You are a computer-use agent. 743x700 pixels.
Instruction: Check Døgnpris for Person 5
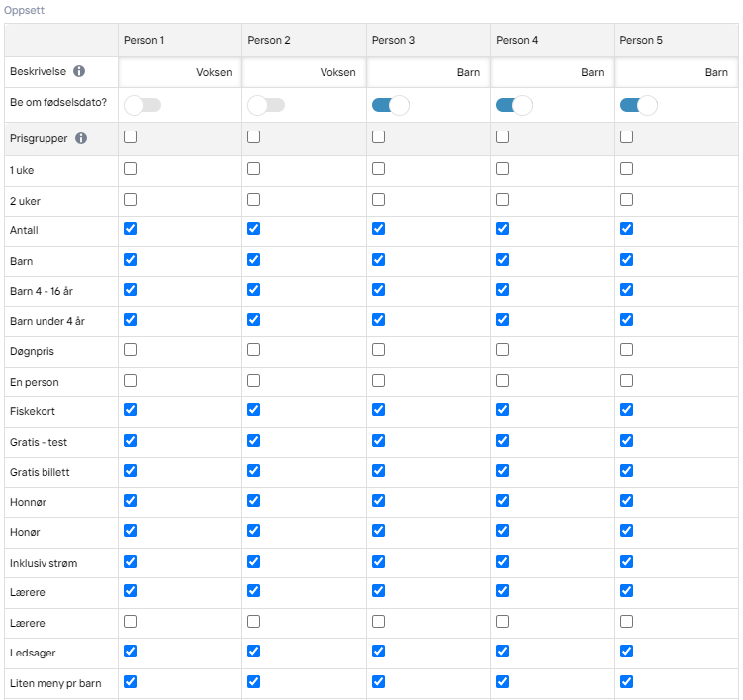pos(626,350)
